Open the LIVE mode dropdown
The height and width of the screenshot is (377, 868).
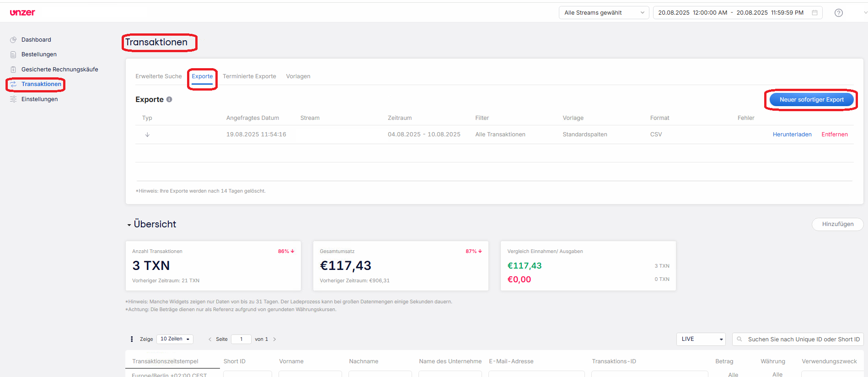pos(701,339)
